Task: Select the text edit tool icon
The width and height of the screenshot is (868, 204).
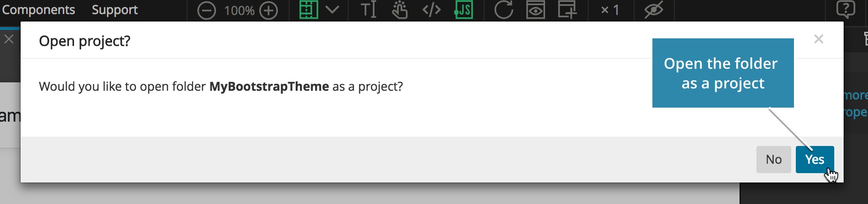Action: coord(368,10)
